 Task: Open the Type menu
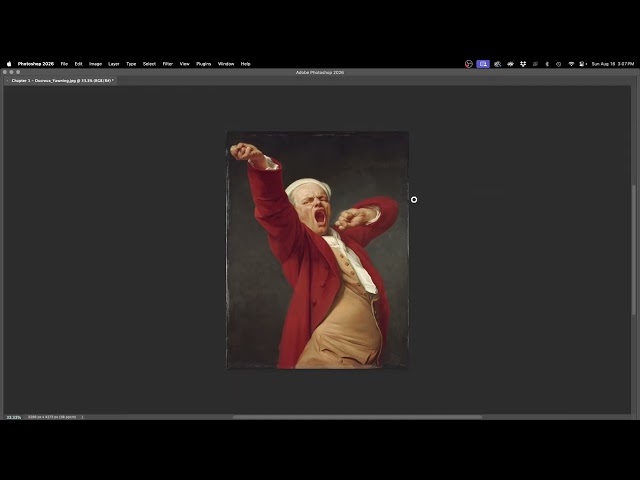coord(131,64)
